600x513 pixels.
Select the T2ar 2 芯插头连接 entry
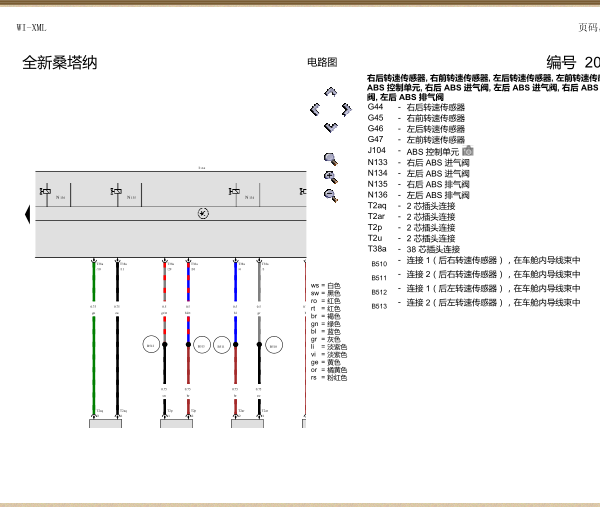point(411,217)
